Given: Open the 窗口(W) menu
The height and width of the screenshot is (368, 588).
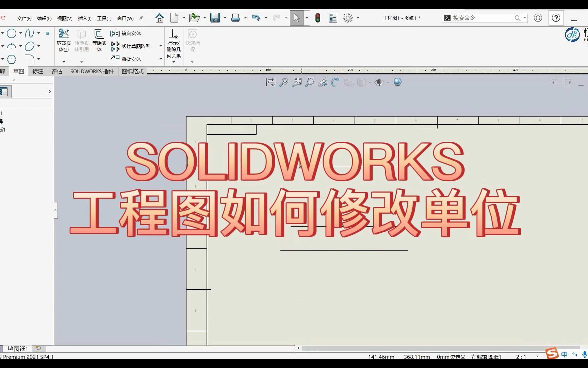Looking at the screenshot, I should [125, 18].
